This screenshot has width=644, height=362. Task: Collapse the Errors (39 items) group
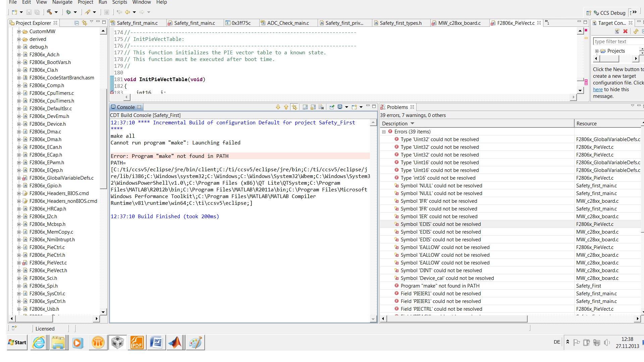(x=384, y=132)
